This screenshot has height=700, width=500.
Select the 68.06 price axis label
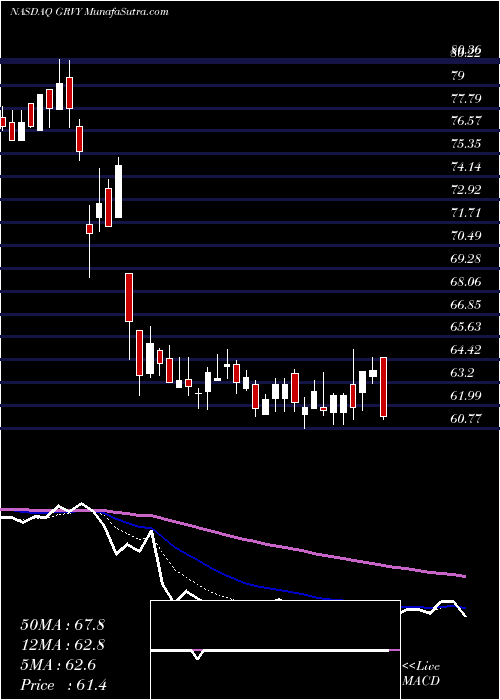click(x=467, y=281)
